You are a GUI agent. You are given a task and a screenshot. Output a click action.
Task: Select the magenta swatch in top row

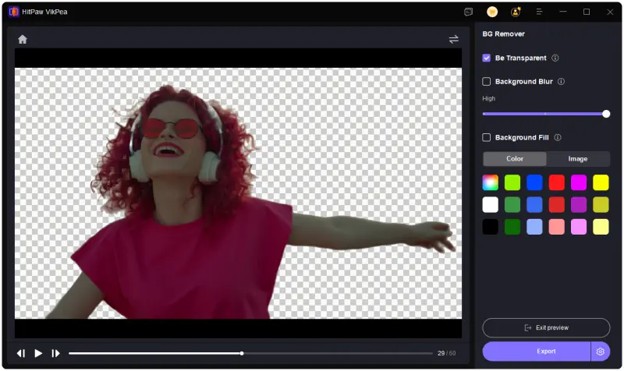click(579, 183)
